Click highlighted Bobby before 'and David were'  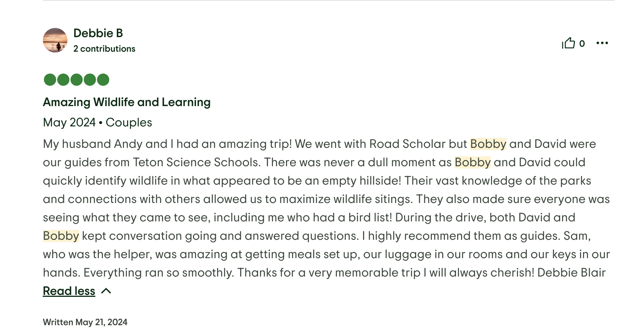488,144
